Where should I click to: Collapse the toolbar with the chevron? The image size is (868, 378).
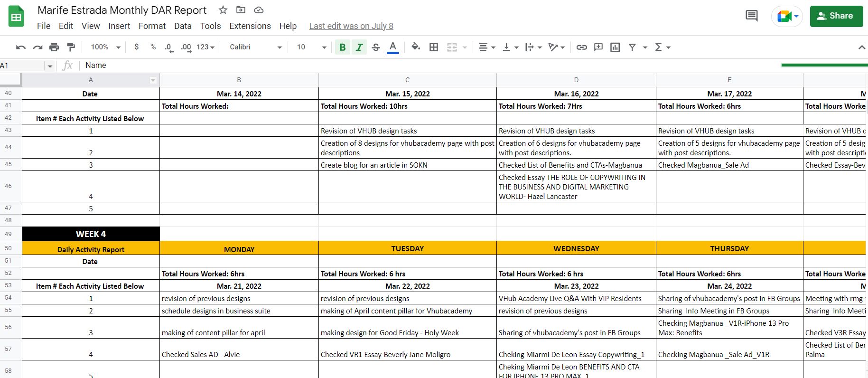pyautogui.click(x=862, y=47)
